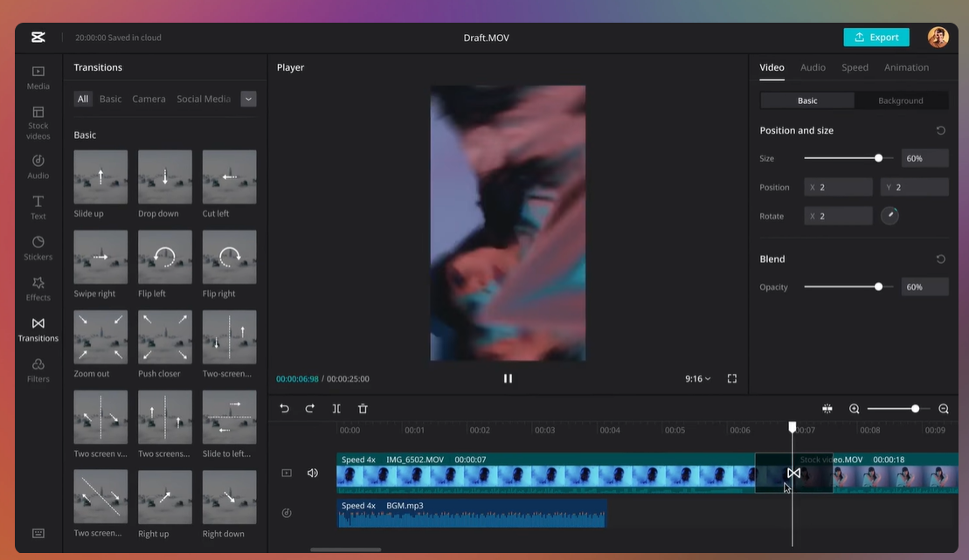Open the Effects panel in sidebar
Image resolution: width=969 pixels, height=560 pixels.
[38, 287]
